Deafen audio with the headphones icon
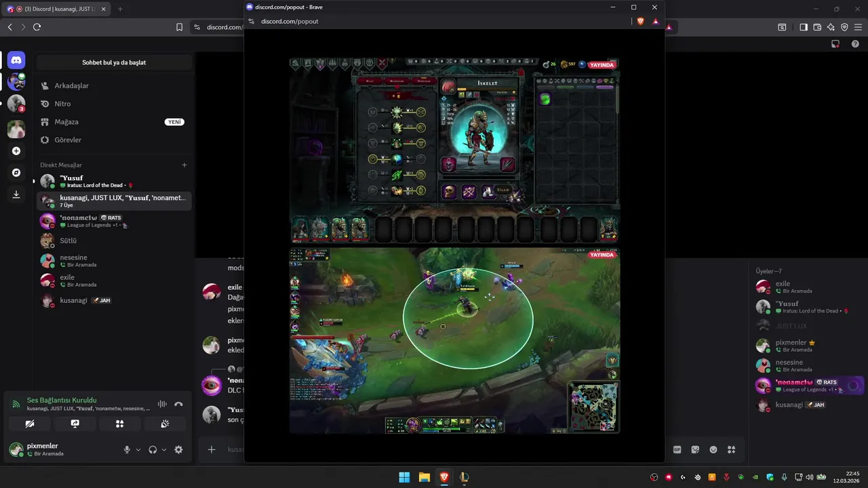 153,449
